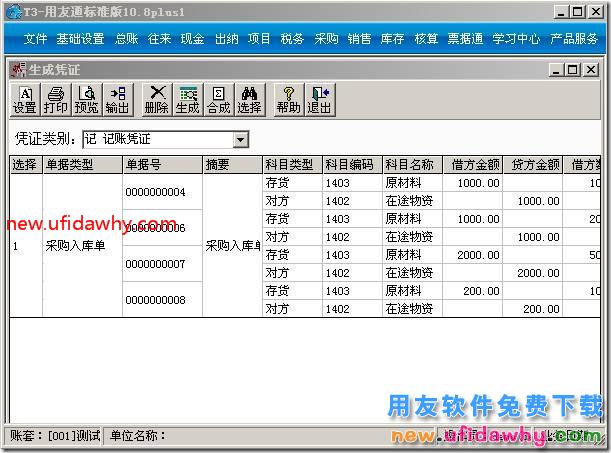Open the 学习中心 menu

pyautogui.click(x=516, y=39)
